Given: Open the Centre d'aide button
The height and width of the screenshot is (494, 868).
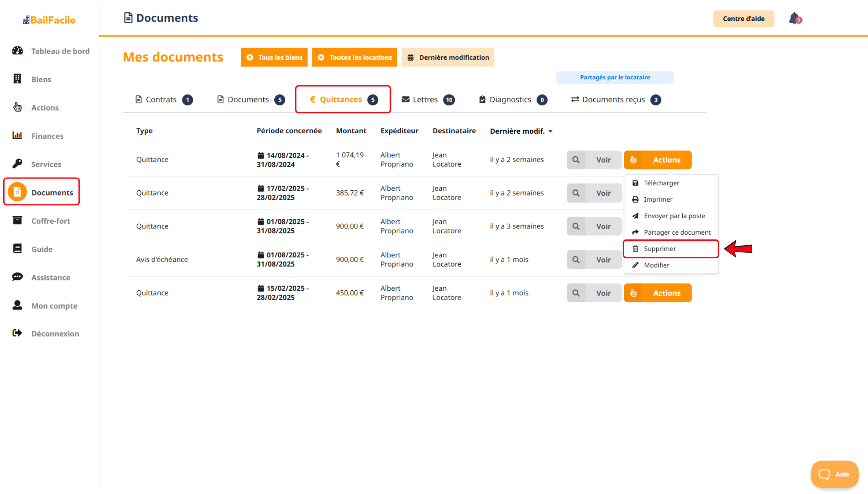Looking at the screenshot, I should [743, 19].
